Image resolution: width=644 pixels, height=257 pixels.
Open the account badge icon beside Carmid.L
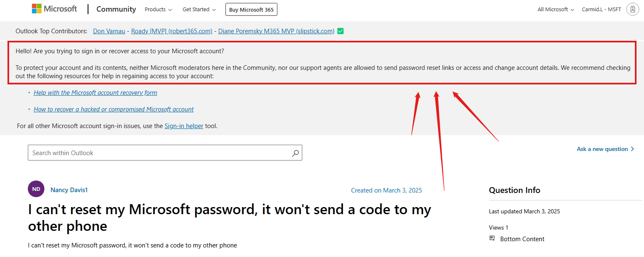click(x=632, y=9)
